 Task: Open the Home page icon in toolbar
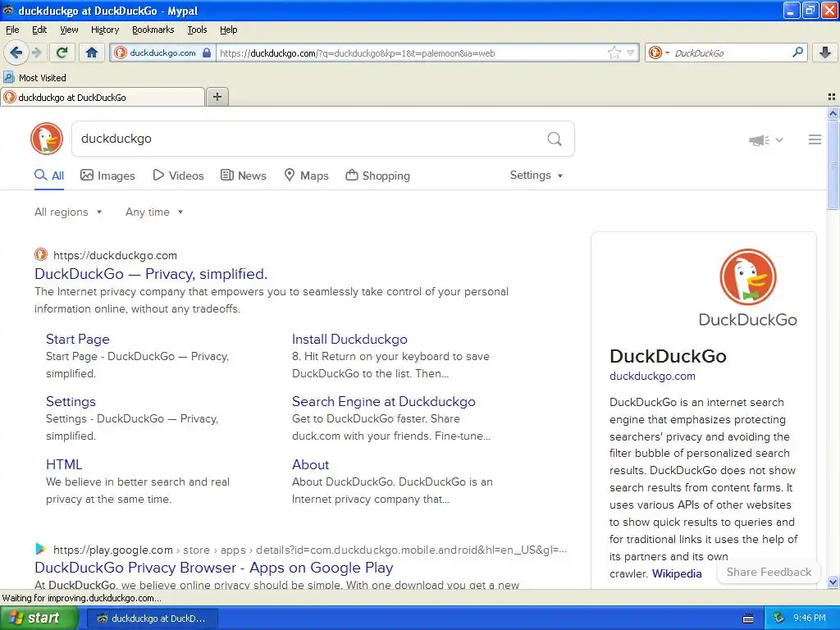[92, 52]
